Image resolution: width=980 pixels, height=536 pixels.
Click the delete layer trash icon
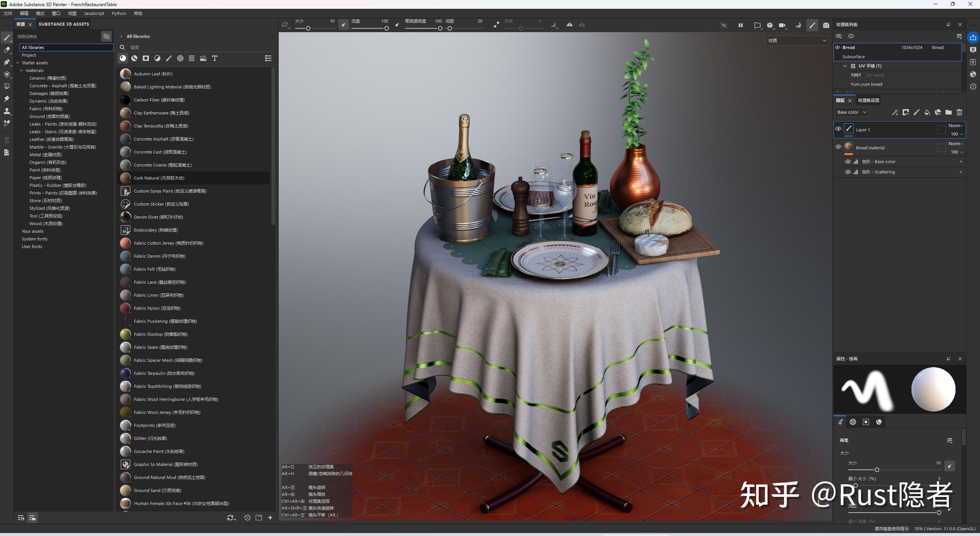coord(959,112)
